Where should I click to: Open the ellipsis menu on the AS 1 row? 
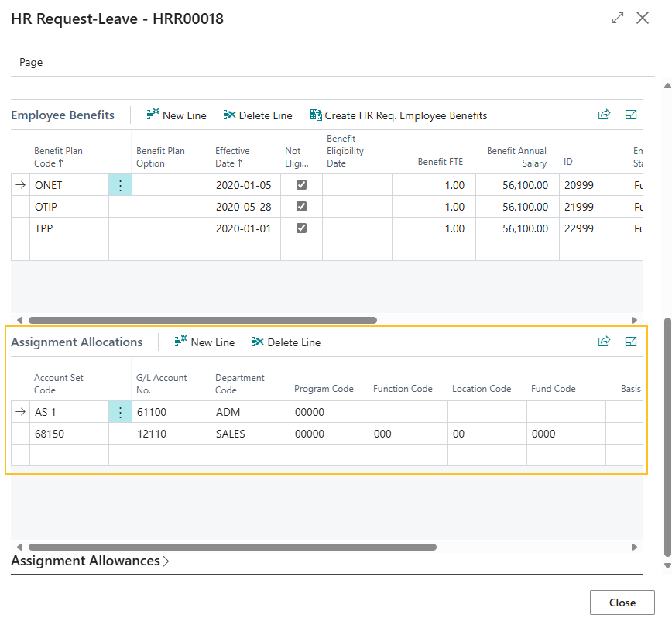(x=120, y=412)
